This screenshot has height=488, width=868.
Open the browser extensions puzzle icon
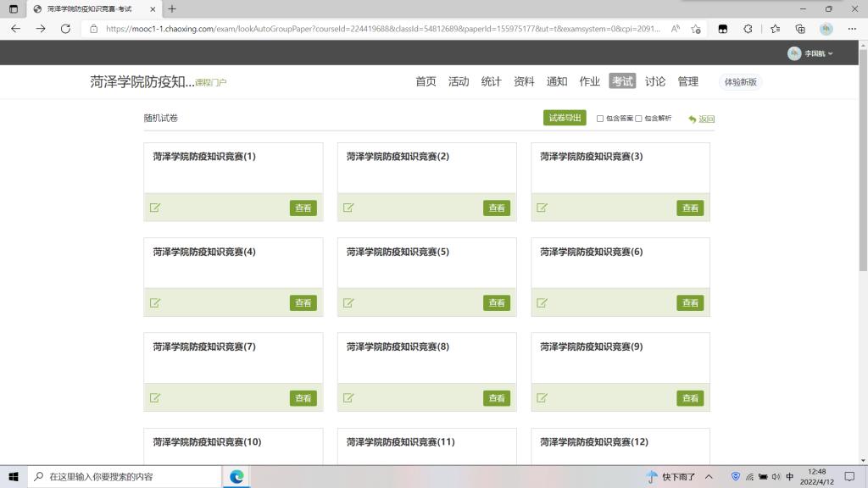click(748, 28)
